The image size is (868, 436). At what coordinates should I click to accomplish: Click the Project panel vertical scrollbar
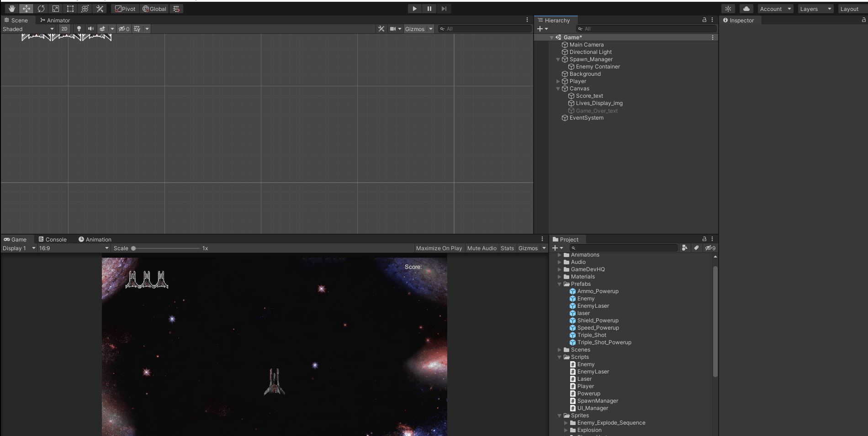tap(715, 321)
